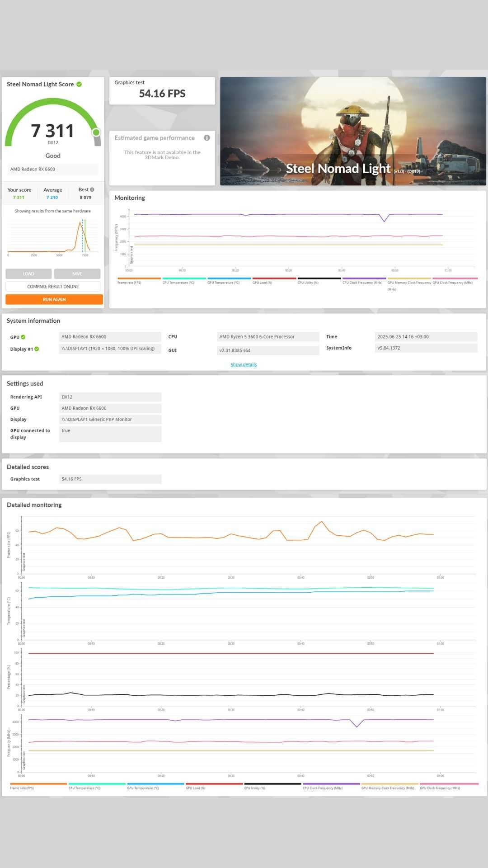Click AMD Radeon RX 6600 in System information
The height and width of the screenshot is (868, 488).
(x=110, y=337)
